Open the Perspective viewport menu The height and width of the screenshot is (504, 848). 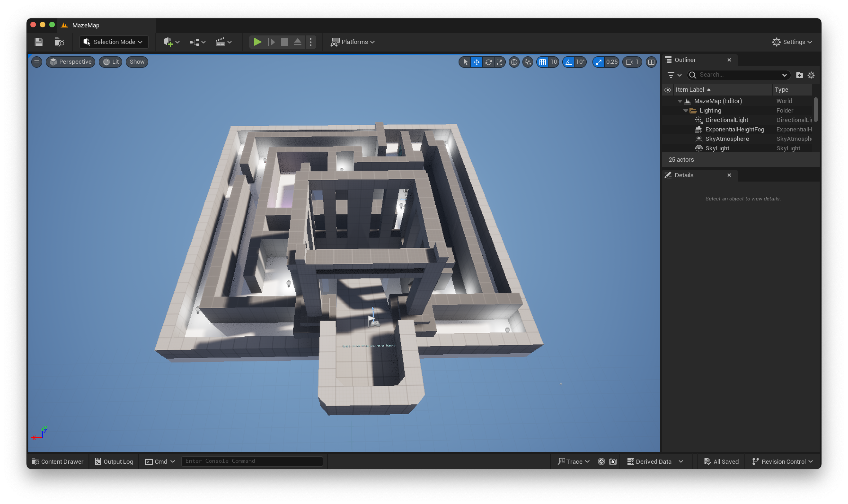click(x=71, y=62)
